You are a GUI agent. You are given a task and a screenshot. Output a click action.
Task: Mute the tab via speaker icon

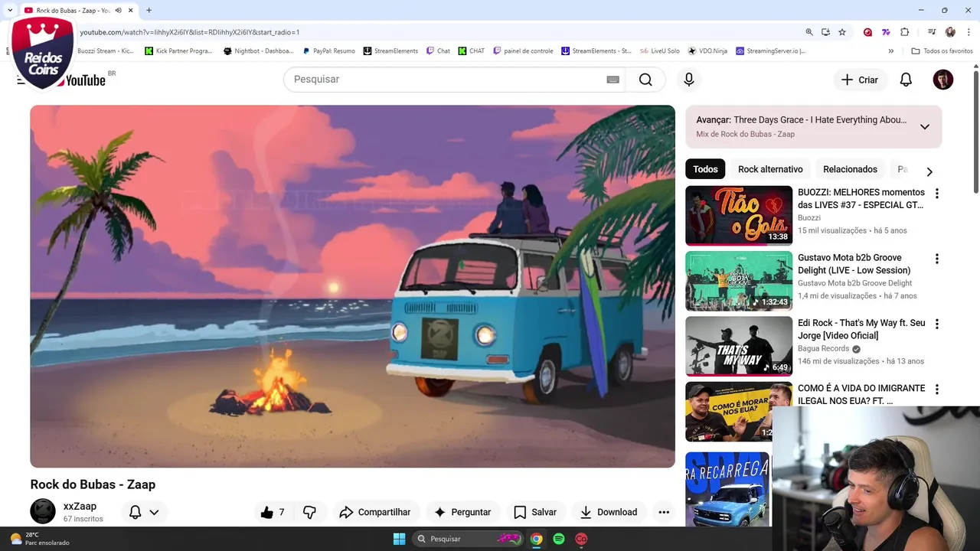click(x=118, y=10)
